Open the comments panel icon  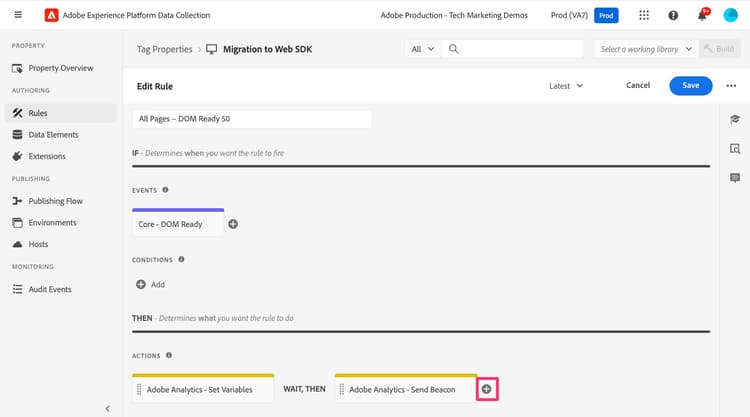pyautogui.click(x=735, y=178)
